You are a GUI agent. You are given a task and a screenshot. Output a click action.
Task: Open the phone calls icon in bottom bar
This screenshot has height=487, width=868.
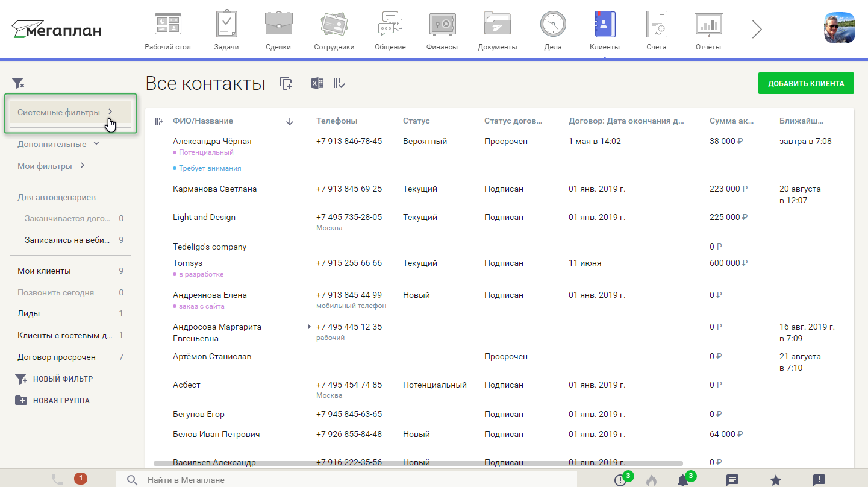[57, 480]
